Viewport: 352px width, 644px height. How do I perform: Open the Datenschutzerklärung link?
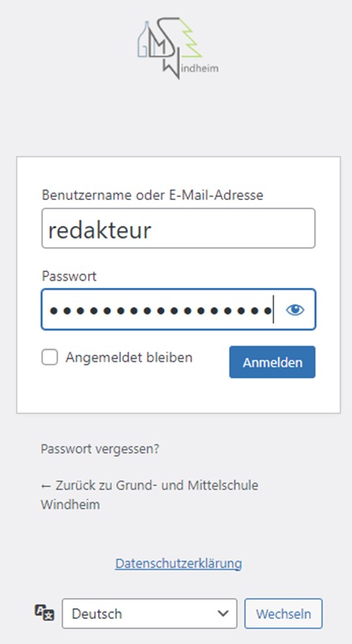coord(179,563)
